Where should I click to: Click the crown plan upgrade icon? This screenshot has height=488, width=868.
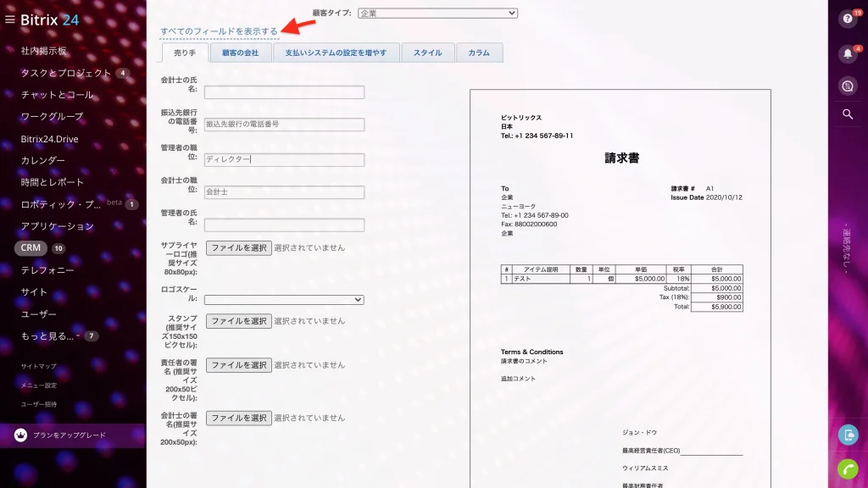(20, 435)
